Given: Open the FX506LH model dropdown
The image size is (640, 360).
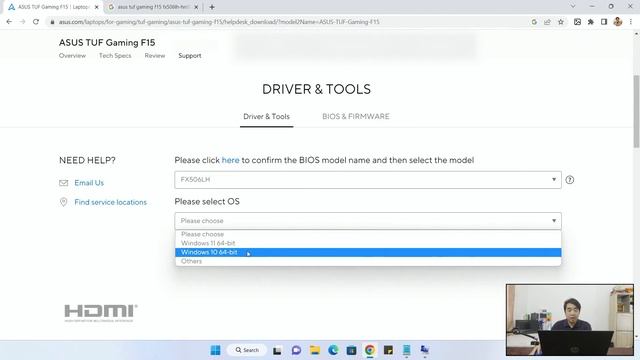Looking at the screenshot, I should (x=368, y=180).
